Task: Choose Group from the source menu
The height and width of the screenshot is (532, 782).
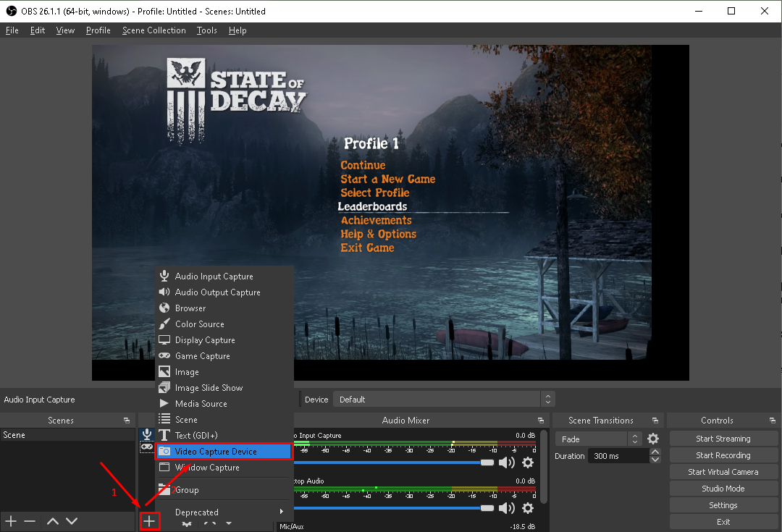Action: point(224,489)
